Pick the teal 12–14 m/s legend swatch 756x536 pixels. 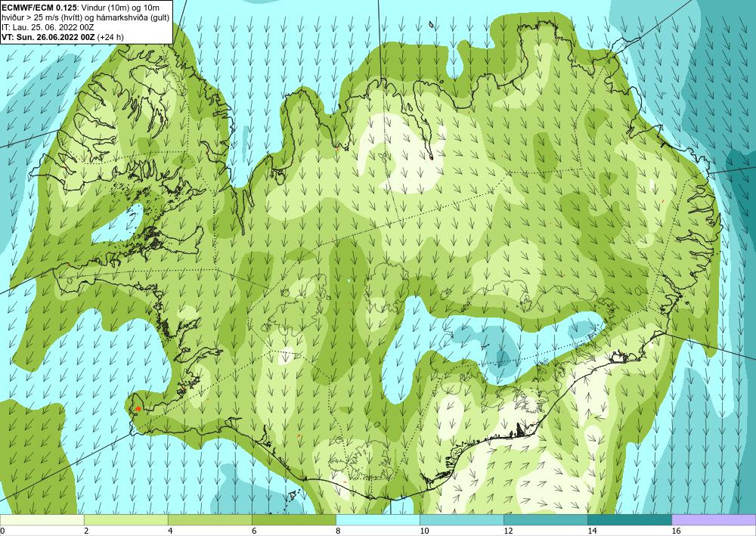[x=545, y=520]
